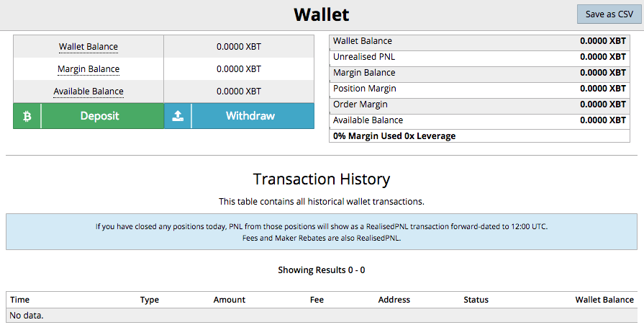
Task: Click the underlined Wallet Balance label
Action: click(89, 47)
